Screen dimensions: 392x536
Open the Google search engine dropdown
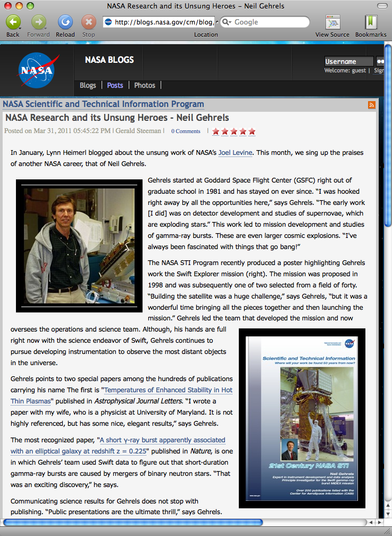227,22
